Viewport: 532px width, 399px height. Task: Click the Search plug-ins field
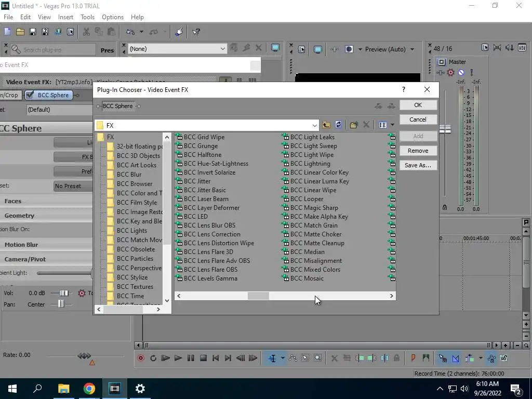click(x=53, y=50)
